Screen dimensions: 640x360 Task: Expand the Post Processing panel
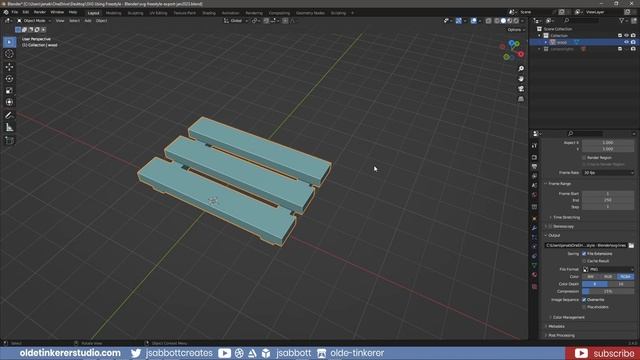(561, 336)
